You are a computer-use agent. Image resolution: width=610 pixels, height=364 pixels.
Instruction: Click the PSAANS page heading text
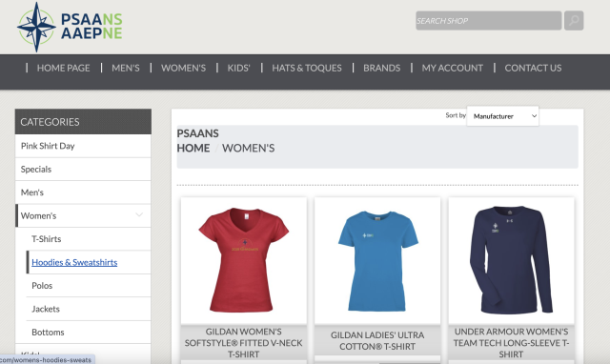[x=197, y=133]
